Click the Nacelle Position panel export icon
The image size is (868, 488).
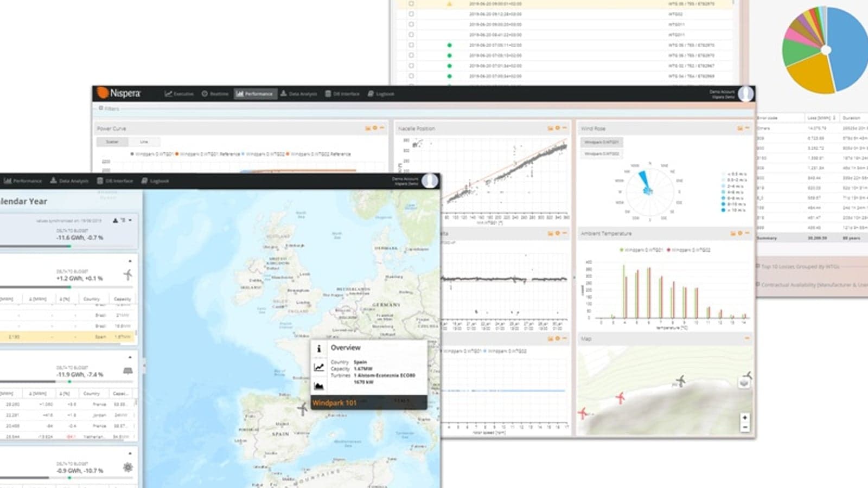(x=550, y=129)
